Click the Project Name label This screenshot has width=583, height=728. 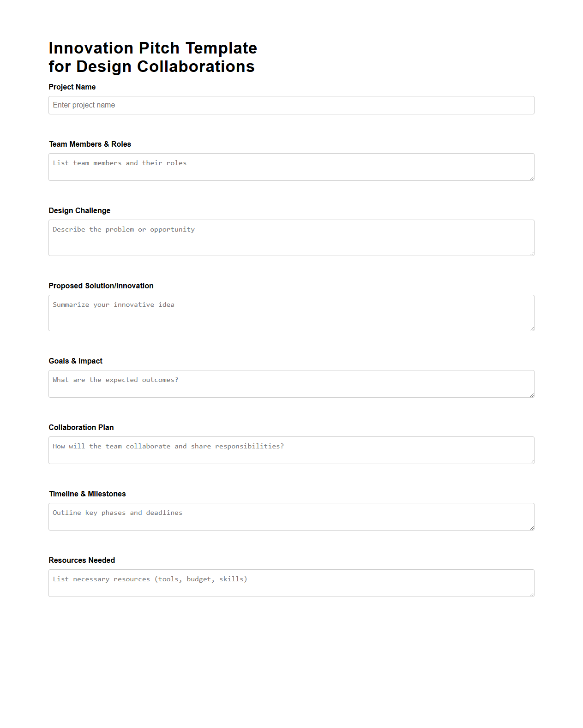[x=72, y=87]
